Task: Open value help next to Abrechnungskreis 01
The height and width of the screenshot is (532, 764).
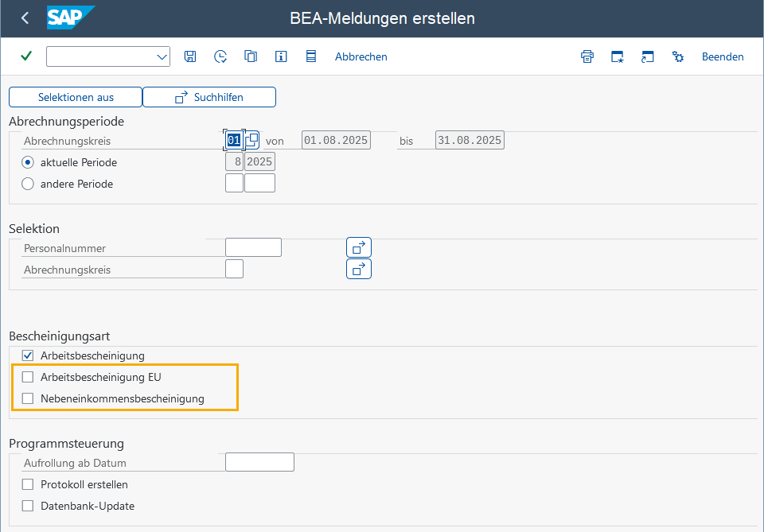Action: point(252,140)
